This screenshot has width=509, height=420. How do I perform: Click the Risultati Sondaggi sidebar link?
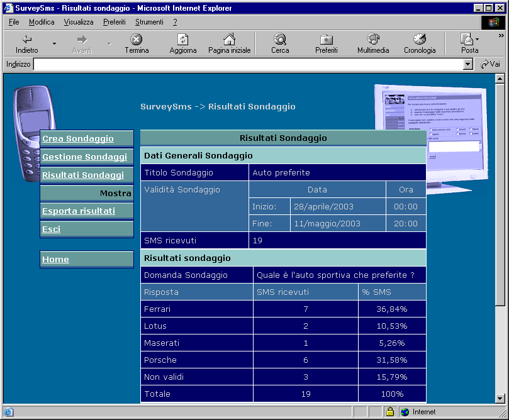point(83,175)
